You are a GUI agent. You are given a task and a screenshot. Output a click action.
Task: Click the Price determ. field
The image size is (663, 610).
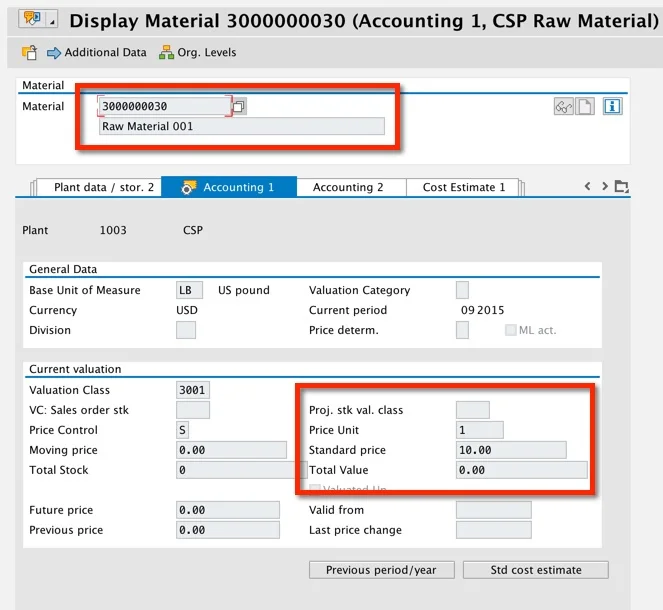pos(462,330)
